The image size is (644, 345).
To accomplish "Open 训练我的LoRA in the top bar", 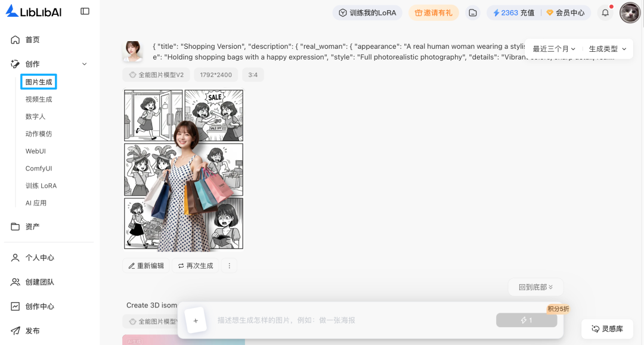I will tap(367, 12).
